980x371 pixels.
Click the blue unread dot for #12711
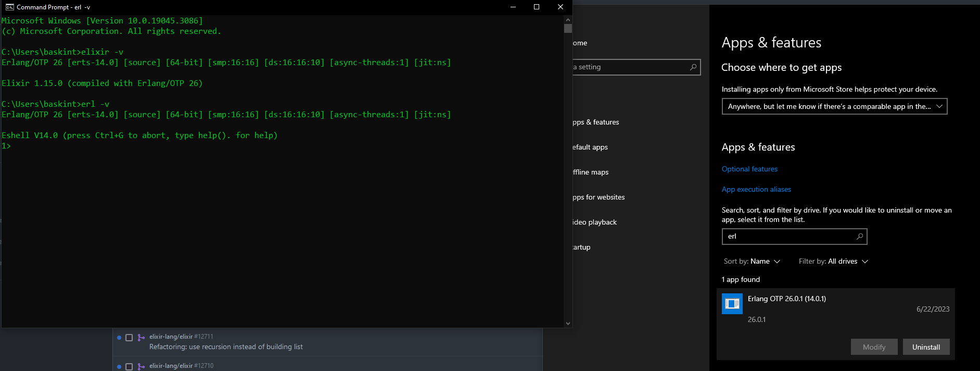pyautogui.click(x=119, y=338)
